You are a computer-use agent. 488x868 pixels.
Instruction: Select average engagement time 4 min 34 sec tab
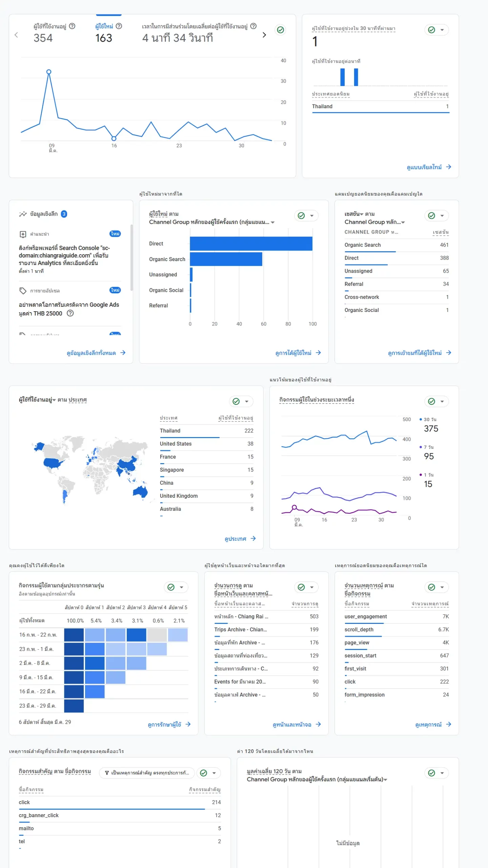point(199,33)
